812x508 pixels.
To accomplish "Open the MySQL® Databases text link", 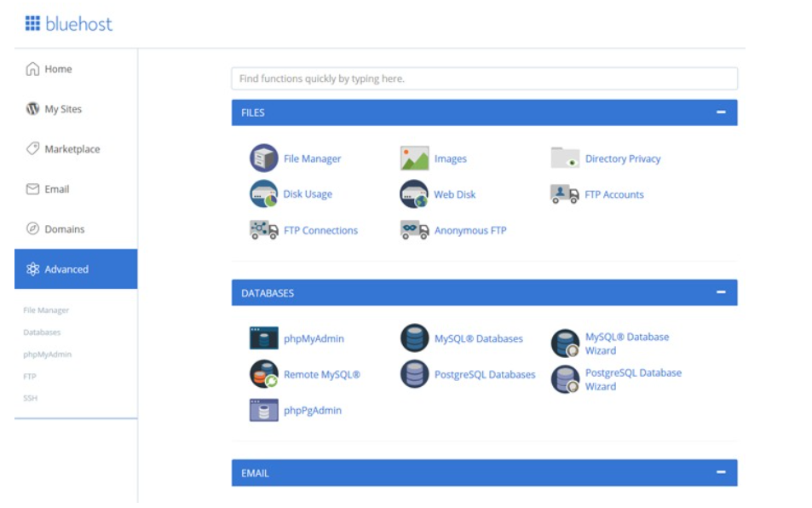I will (x=479, y=338).
